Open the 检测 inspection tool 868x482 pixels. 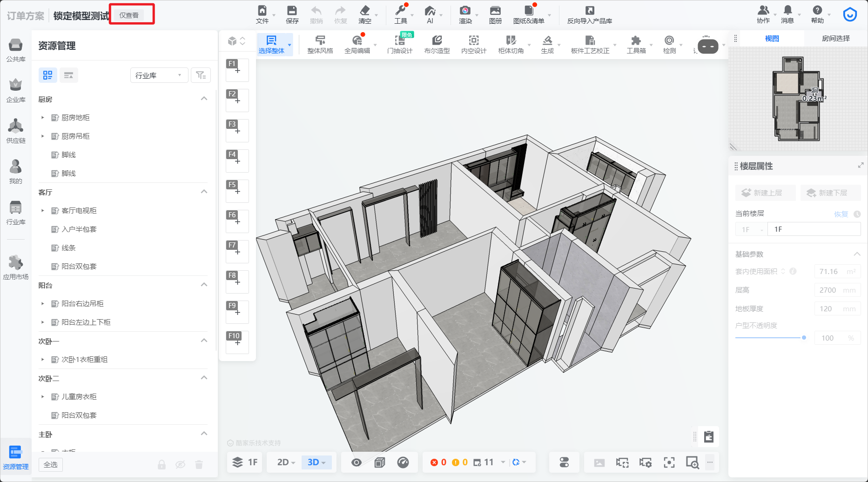pos(669,40)
